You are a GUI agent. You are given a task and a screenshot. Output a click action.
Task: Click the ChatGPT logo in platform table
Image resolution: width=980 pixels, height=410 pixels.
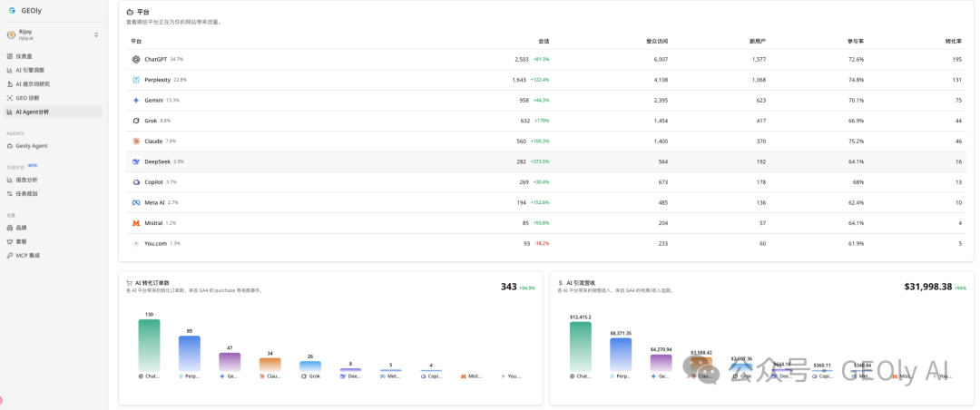pyautogui.click(x=135, y=59)
